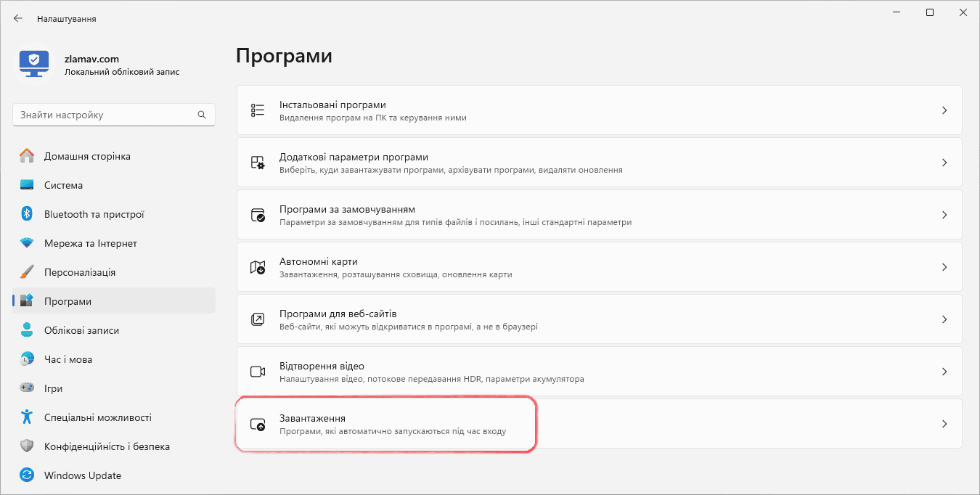Click the Система monitor icon
This screenshot has height=495, width=980.
click(x=27, y=185)
